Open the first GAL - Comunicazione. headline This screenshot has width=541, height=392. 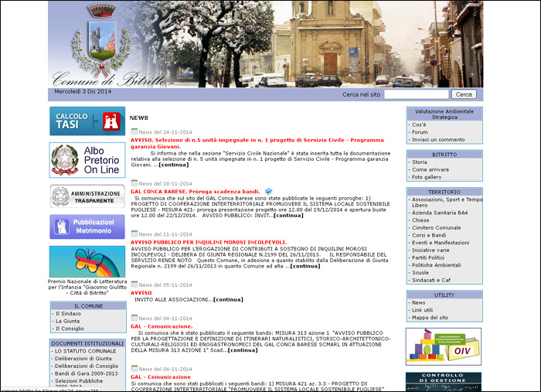point(162,326)
